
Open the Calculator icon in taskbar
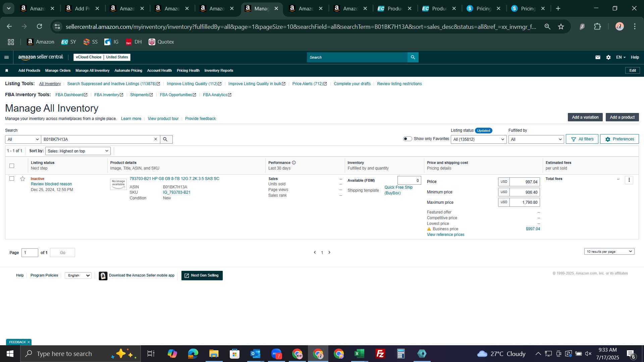401,354
